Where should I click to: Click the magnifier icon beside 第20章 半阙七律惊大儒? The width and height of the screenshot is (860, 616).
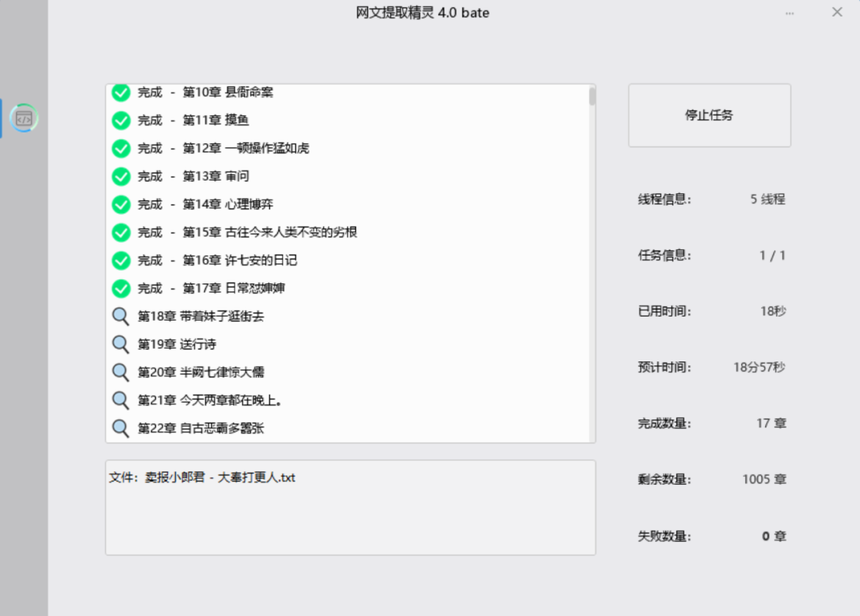point(120,372)
